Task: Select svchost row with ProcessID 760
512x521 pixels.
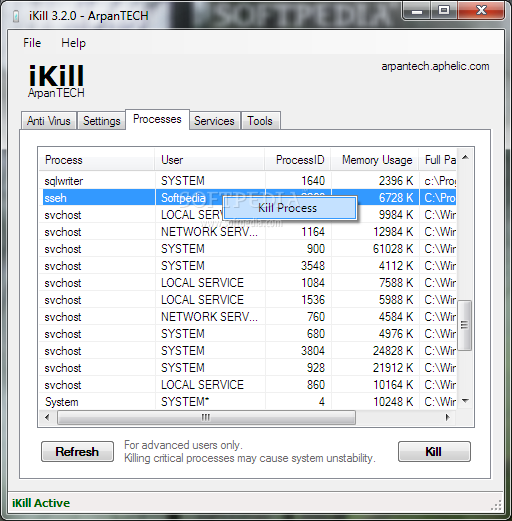Action: click(x=248, y=317)
